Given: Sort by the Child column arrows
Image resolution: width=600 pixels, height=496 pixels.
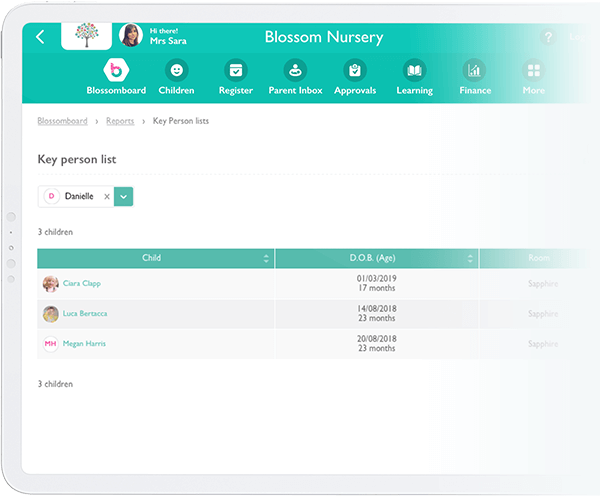Looking at the screenshot, I should [266, 258].
